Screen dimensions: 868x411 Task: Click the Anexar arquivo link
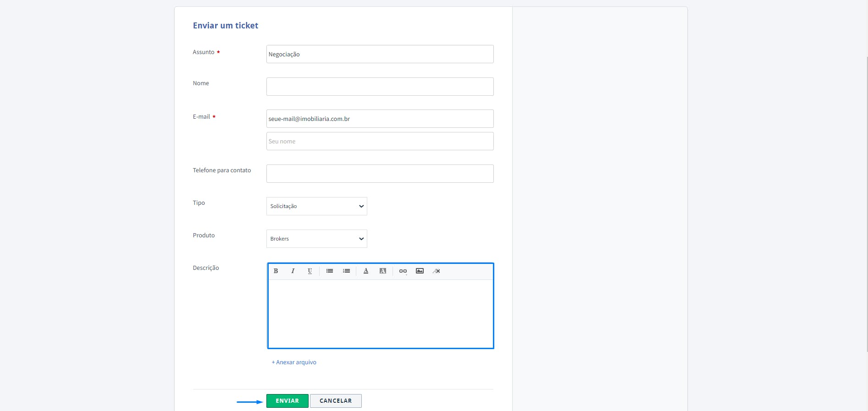[x=294, y=362]
